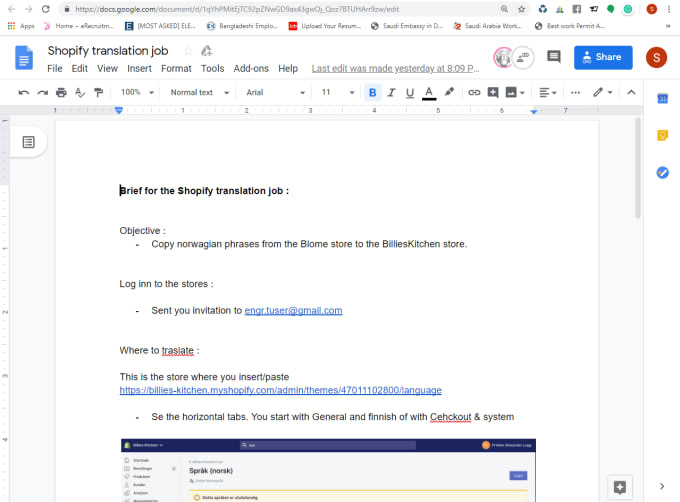
Task: Click the Insert image icon
Action: pos(511,92)
